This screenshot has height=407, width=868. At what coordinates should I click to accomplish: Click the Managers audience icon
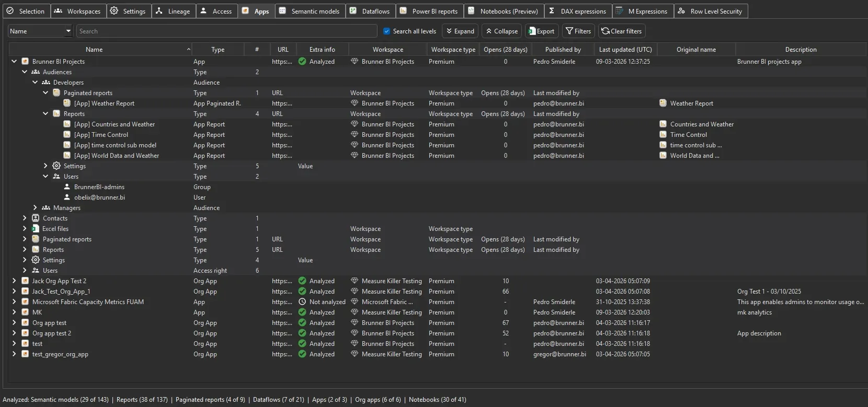click(46, 208)
